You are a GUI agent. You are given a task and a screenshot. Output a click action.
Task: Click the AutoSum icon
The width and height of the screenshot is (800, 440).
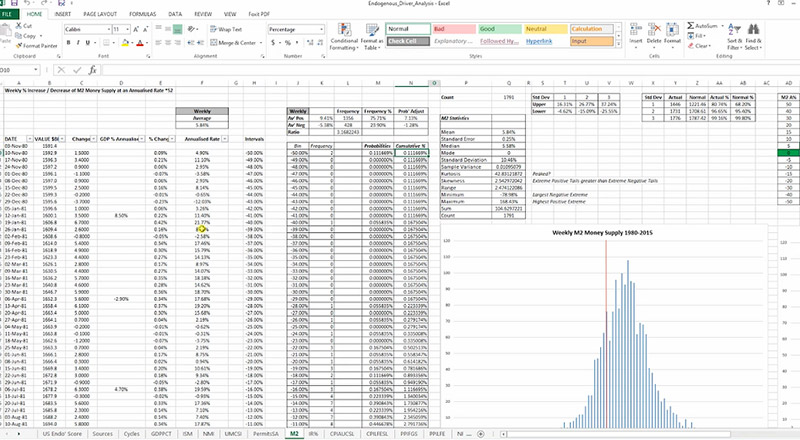[690, 26]
